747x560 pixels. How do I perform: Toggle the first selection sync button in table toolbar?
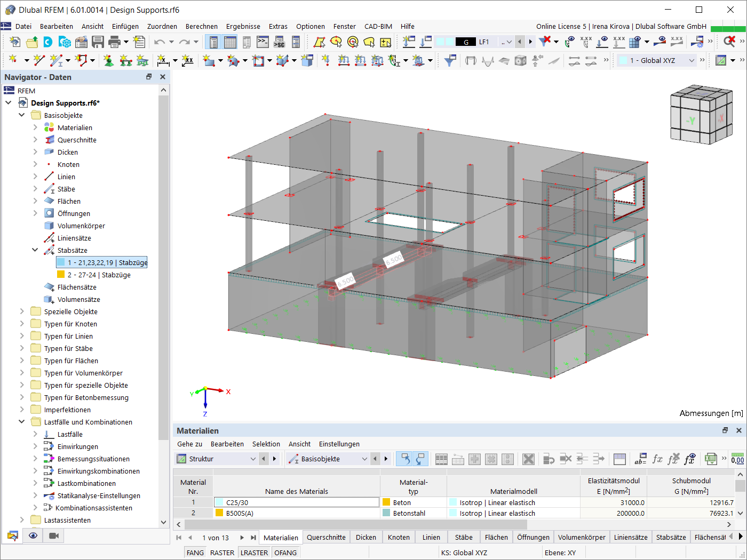405,459
